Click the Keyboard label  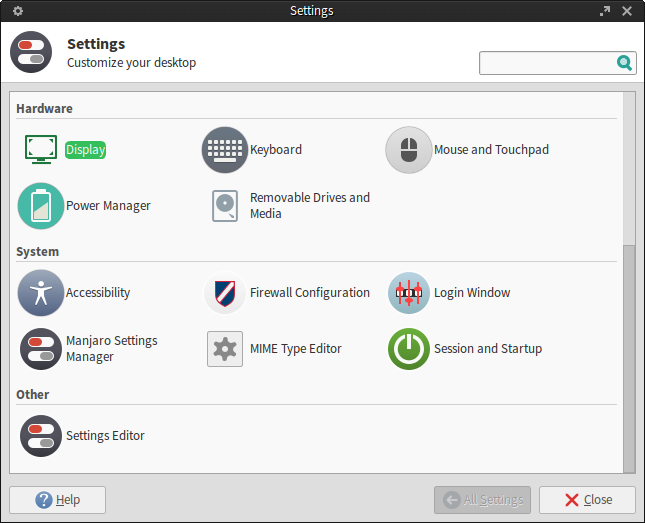point(276,150)
